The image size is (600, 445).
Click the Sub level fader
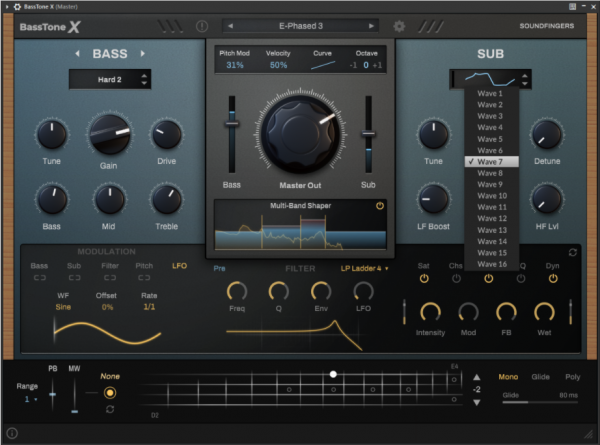click(368, 134)
